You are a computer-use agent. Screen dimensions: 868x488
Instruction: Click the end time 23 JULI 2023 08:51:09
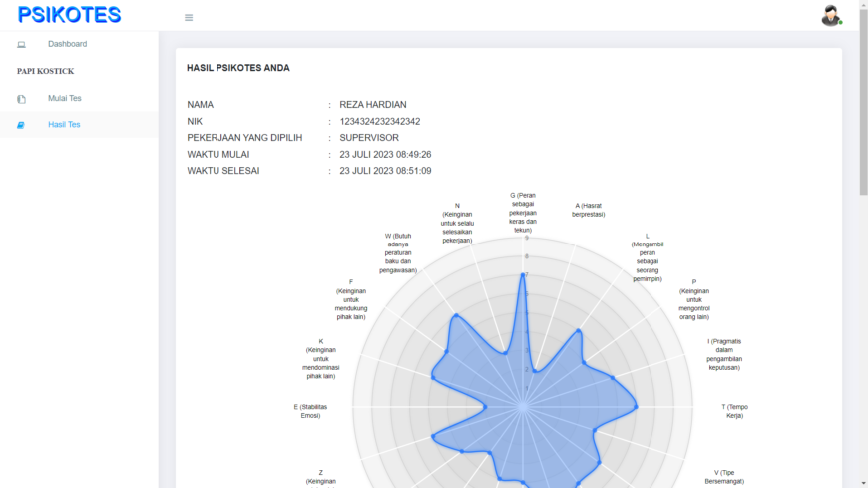pos(385,171)
